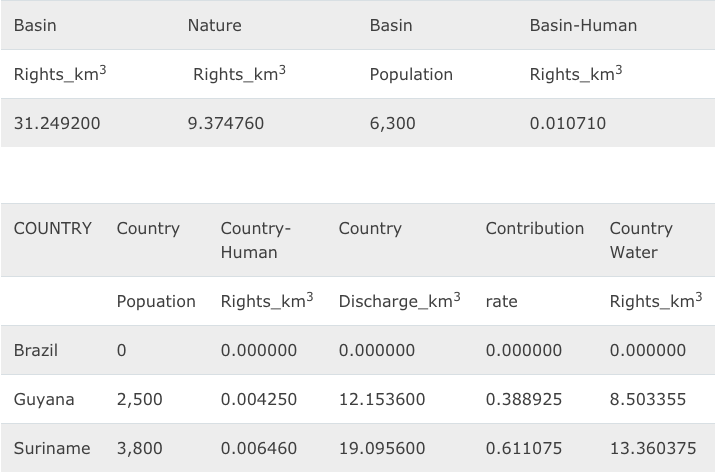Image resolution: width=715 pixels, height=474 pixels.
Task: Select Guyana's discharge value 12.153600
Action: [x=381, y=400]
